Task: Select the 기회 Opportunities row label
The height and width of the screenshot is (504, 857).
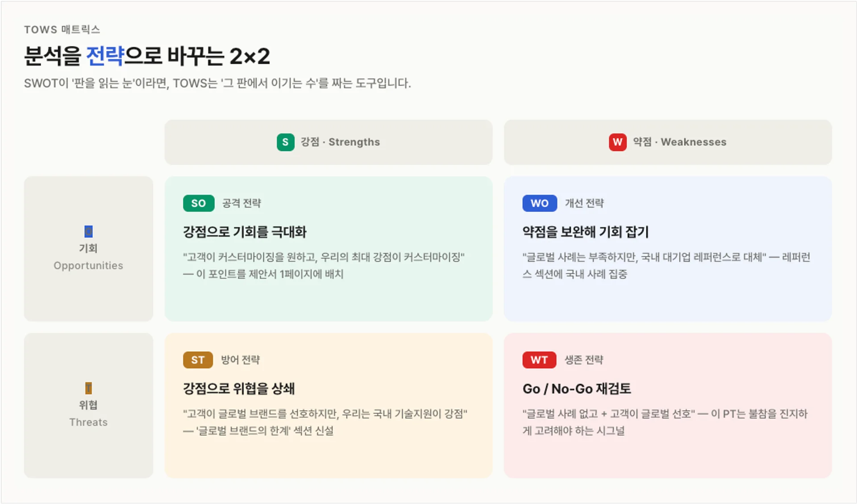Action: (88, 257)
